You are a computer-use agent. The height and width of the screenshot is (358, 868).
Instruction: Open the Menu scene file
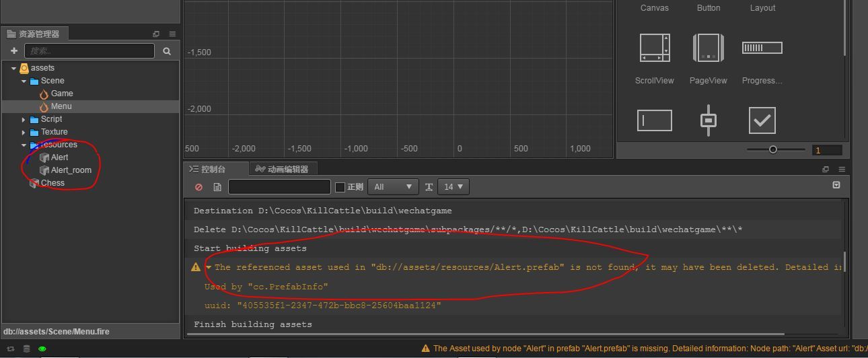click(61, 106)
